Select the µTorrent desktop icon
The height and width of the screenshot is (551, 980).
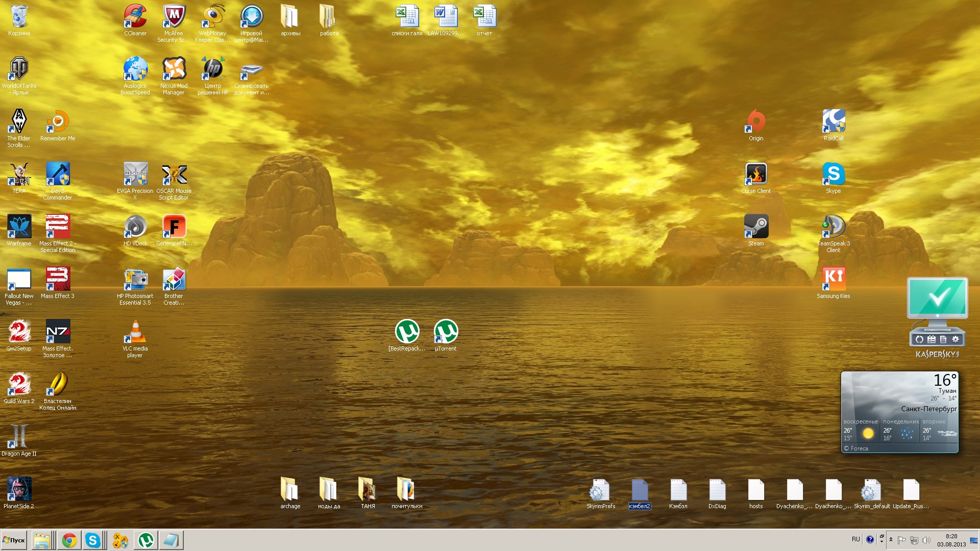(446, 332)
